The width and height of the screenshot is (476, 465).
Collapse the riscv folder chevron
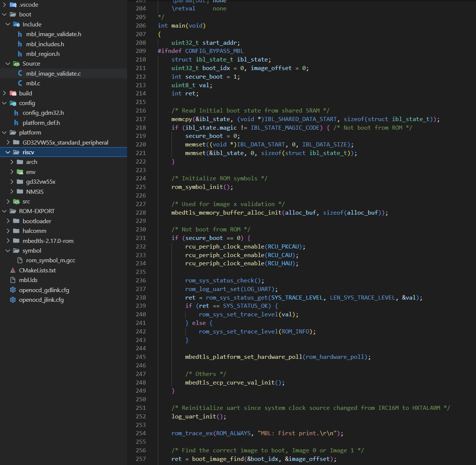(8, 152)
